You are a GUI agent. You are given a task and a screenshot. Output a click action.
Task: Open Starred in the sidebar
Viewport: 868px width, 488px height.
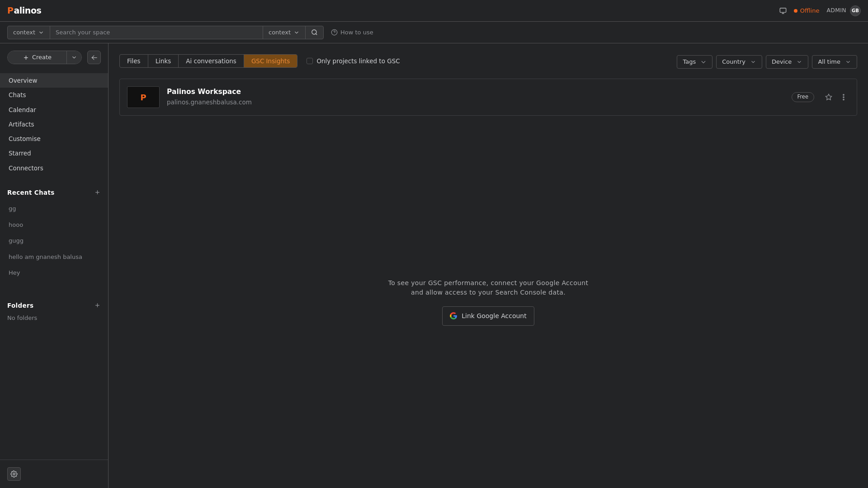tap(54, 153)
